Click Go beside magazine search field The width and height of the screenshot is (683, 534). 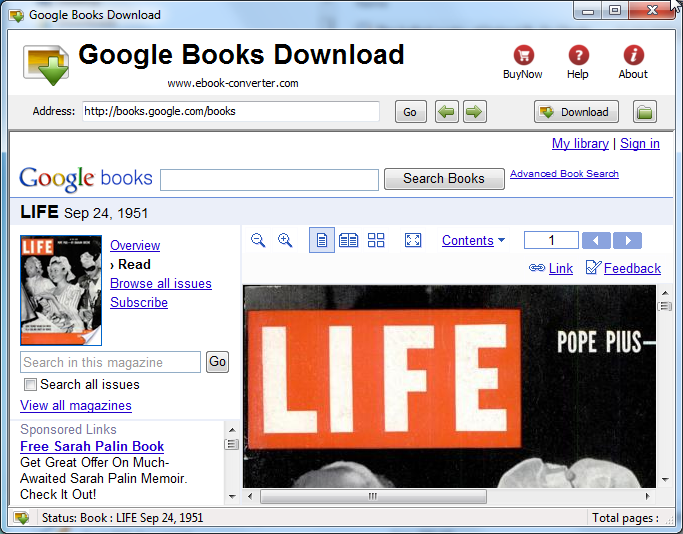217,362
